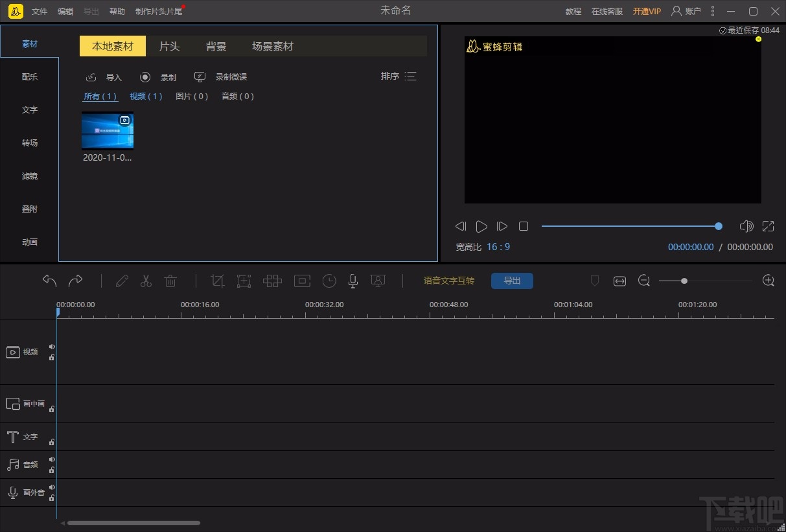
Task: Click the microphone voiceover icon in toolbar
Action: (353, 281)
